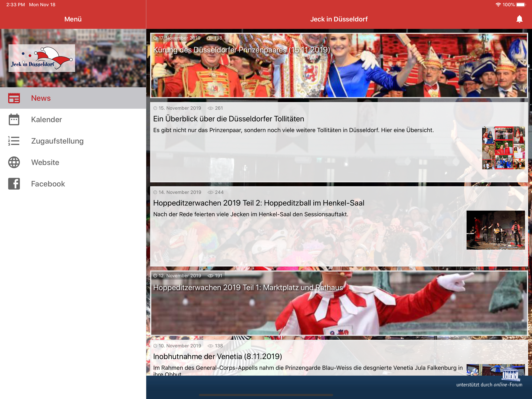Select the News menu item
This screenshot has height=399, width=532.
[x=73, y=98]
